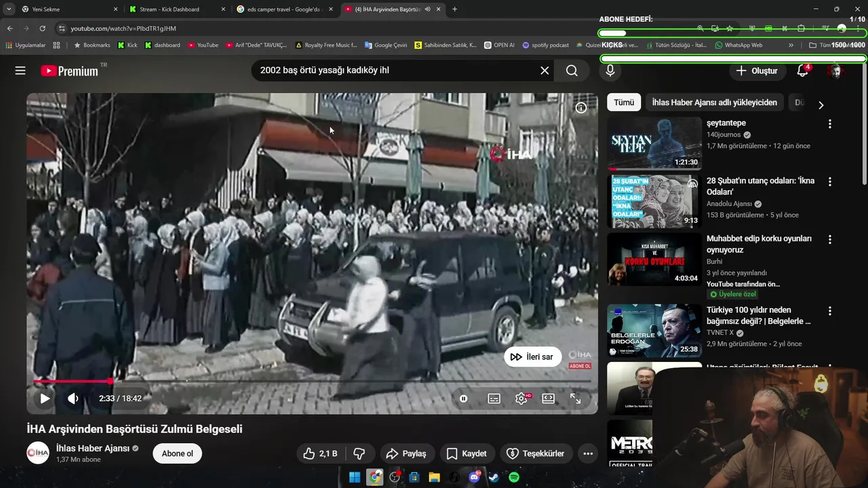Click the Paylaş share button
868x488 pixels.
click(x=406, y=453)
